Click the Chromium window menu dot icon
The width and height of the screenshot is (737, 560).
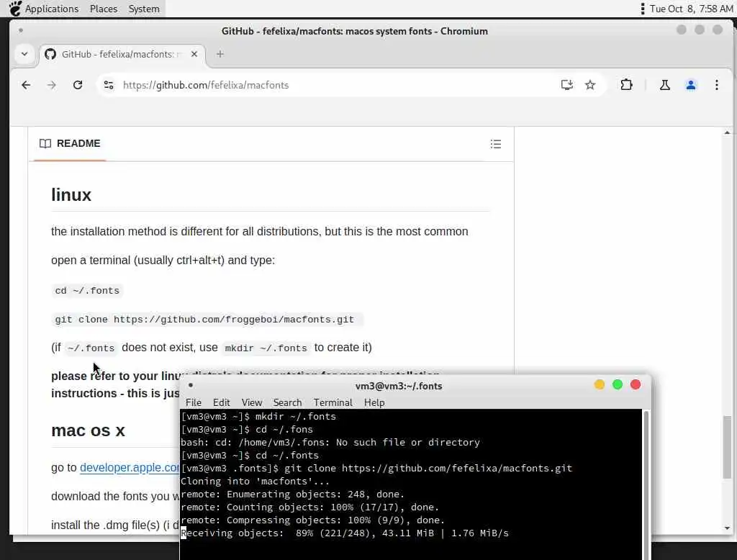[x=21, y=30]
